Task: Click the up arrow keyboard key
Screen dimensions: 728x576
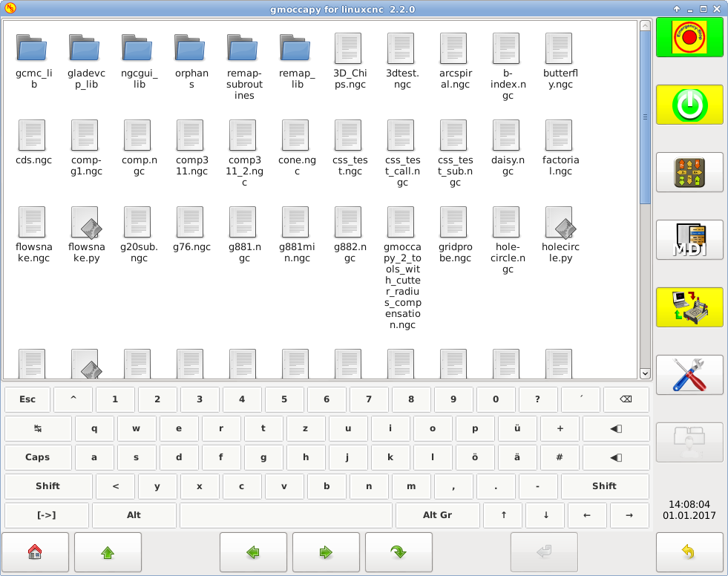Action: [x=504, y=514]
